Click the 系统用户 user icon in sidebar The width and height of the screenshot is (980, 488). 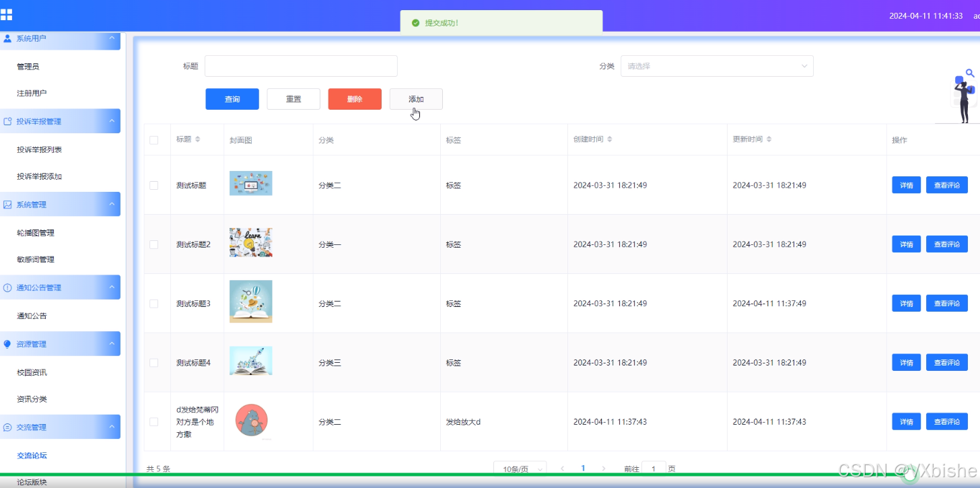pos(7,38)
